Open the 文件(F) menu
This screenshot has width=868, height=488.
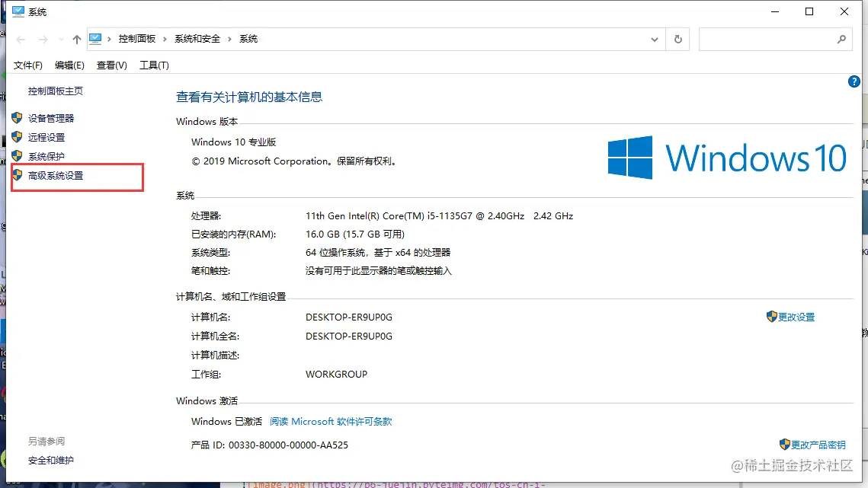click(27, 65)
